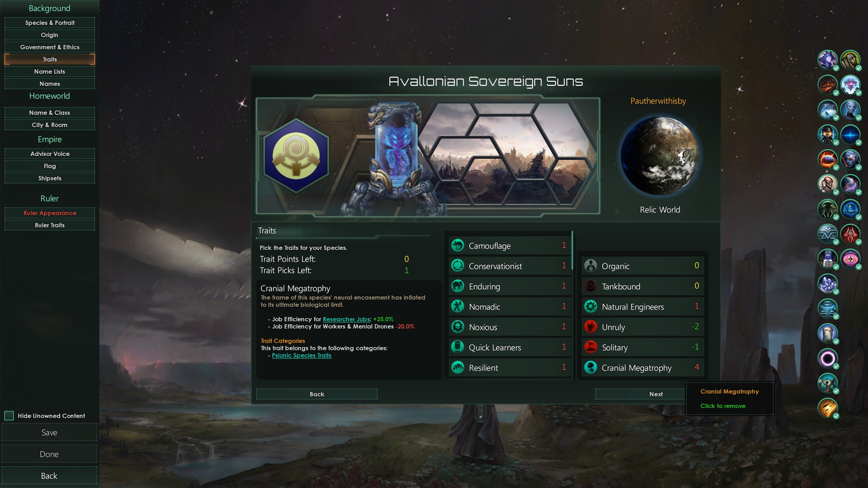
Task: Pick the Enduring trait icon
Action: point(458,286)
